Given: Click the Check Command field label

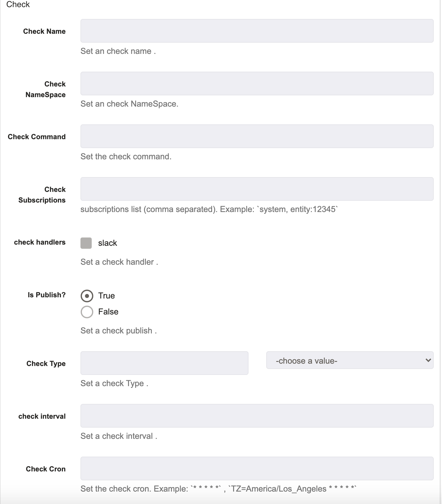Looking at the screenshot, I should 37,137.
